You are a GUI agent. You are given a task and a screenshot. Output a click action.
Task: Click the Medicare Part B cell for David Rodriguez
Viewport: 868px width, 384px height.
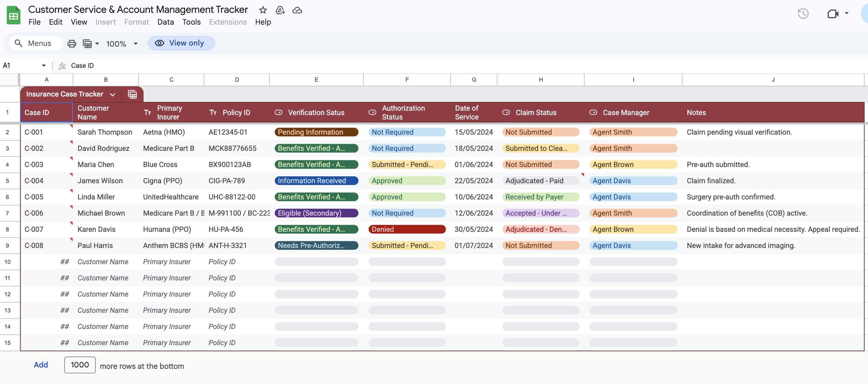point(171,148)
